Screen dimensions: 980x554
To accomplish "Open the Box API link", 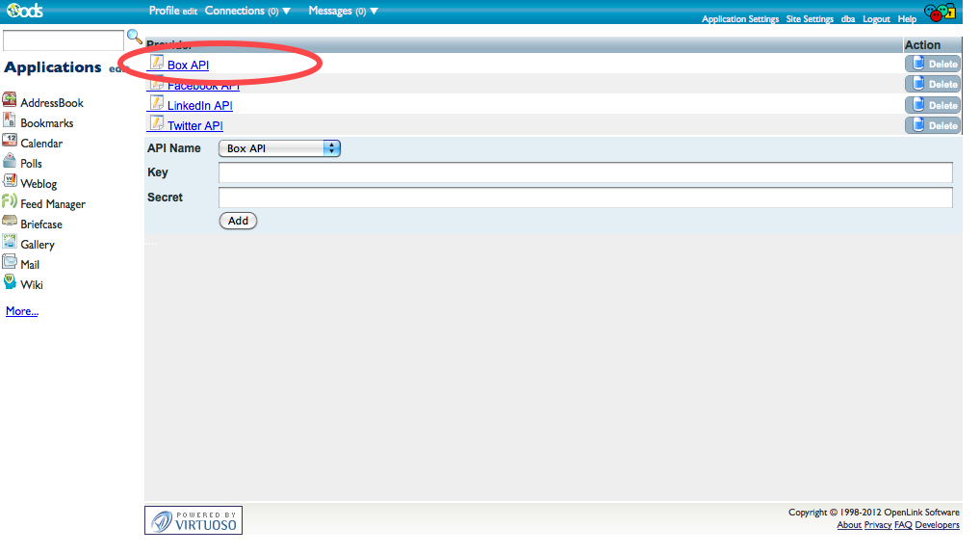I will [188, 65].
